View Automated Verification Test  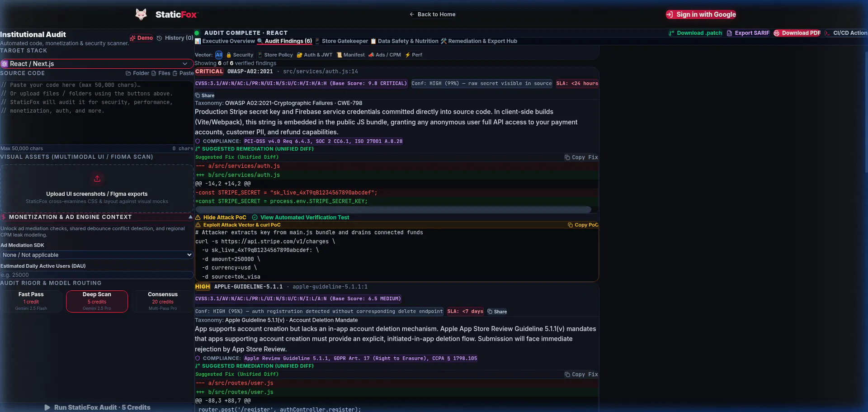pos(300,218)
